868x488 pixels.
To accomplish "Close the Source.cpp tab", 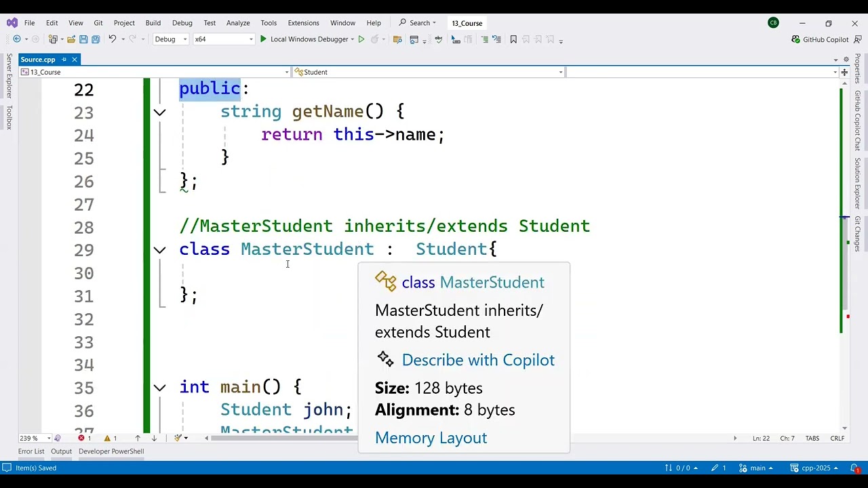I will [x=75, y=60].
